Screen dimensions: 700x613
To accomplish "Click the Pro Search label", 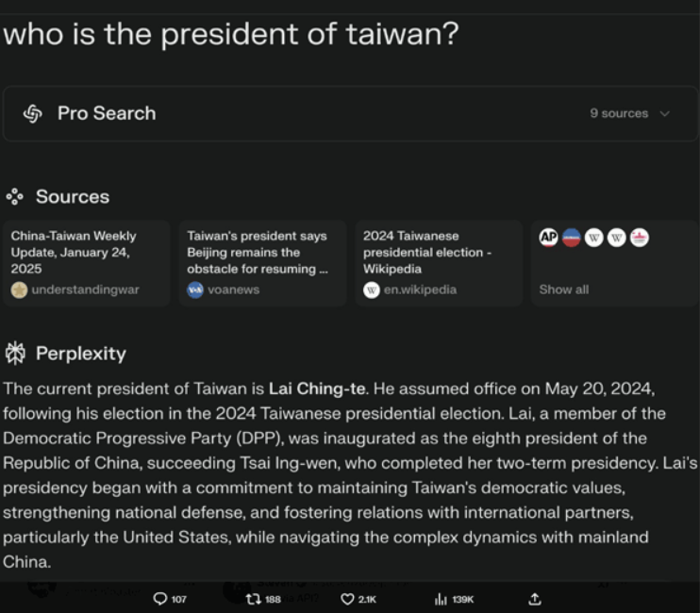I will (x=107, y=113).
